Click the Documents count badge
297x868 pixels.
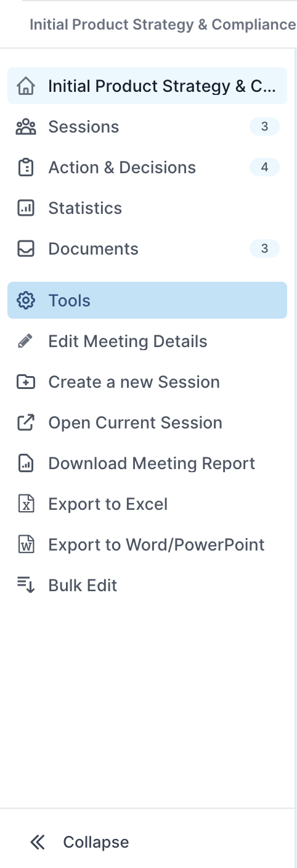coord(264,249)
